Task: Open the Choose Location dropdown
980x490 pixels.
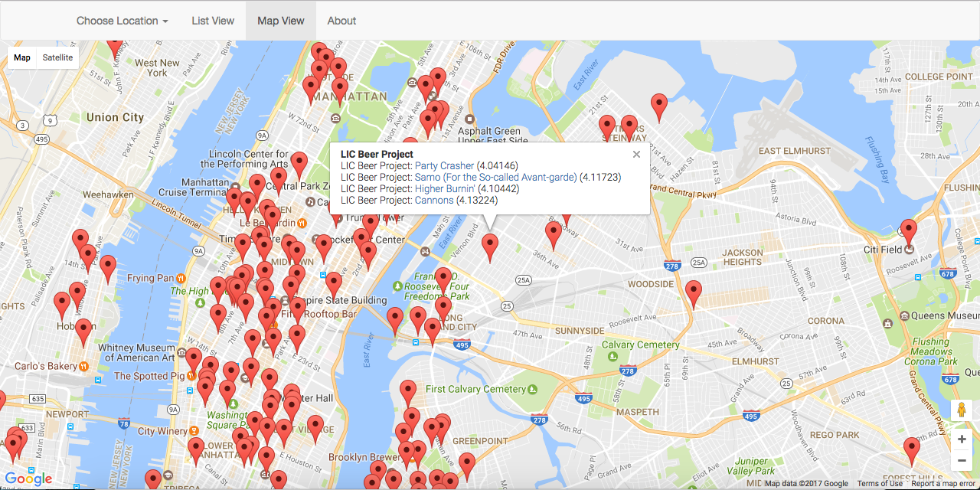Action: (122, 21)
